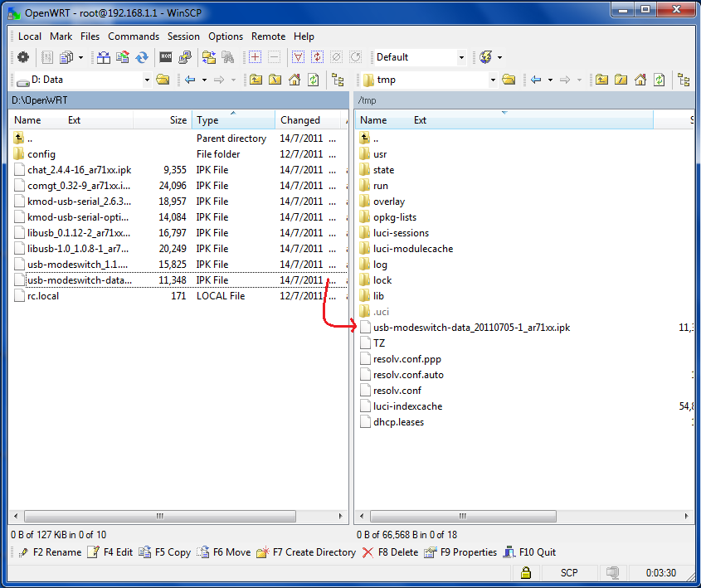Toggle local directory tree icon

(338, 80)
